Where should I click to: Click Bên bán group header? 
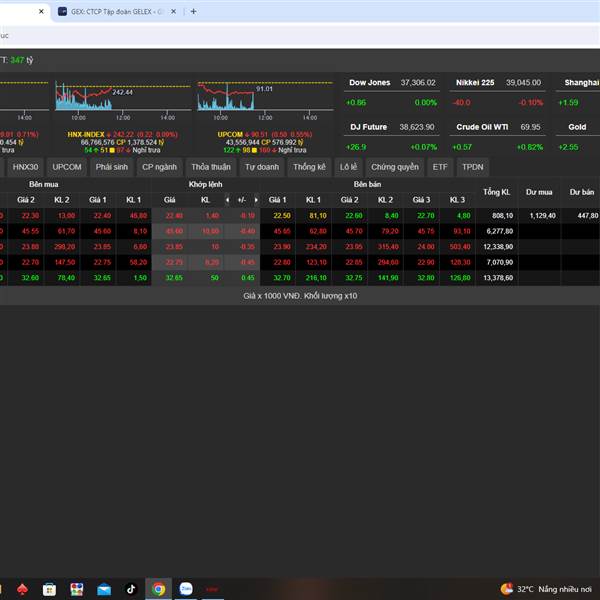pyautogui.click(x=367, y=184)
